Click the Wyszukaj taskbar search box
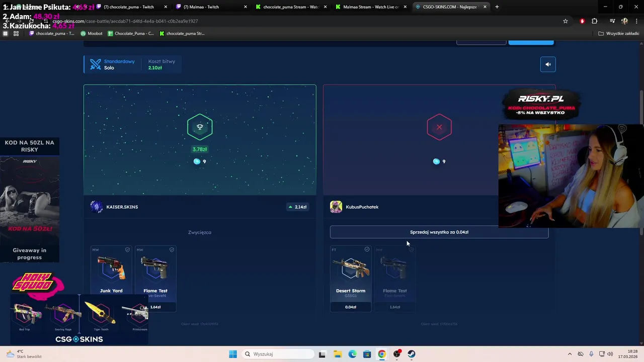Image resolution: width=644 pixels, height=362 pixels. (278, 354)
